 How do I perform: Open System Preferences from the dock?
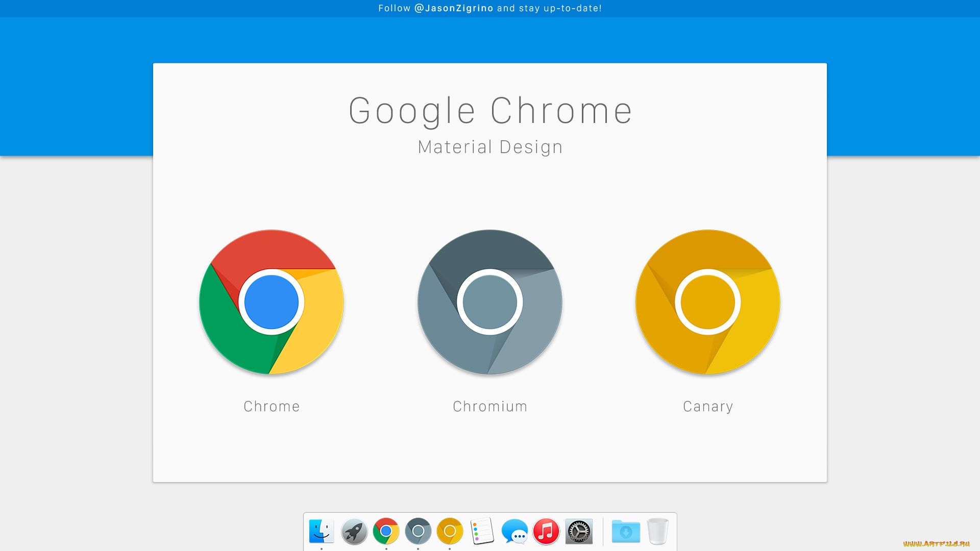(578, 531)
